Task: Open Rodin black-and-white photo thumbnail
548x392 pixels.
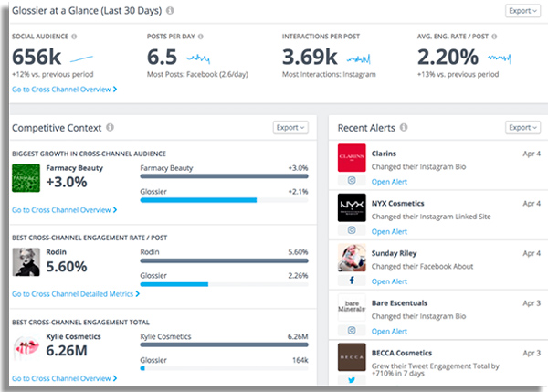Action: pos(26,262)
